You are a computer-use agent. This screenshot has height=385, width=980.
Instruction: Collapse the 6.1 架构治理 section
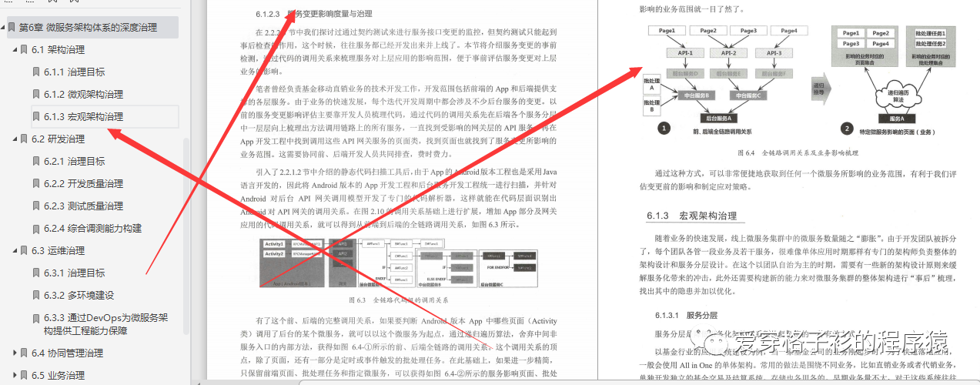[14, 50]
